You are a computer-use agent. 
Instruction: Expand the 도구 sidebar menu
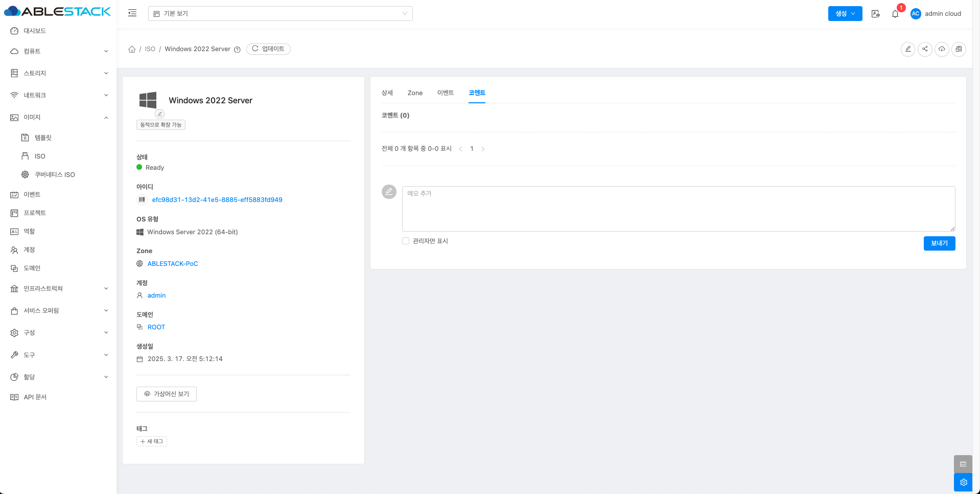coord(59,355)
